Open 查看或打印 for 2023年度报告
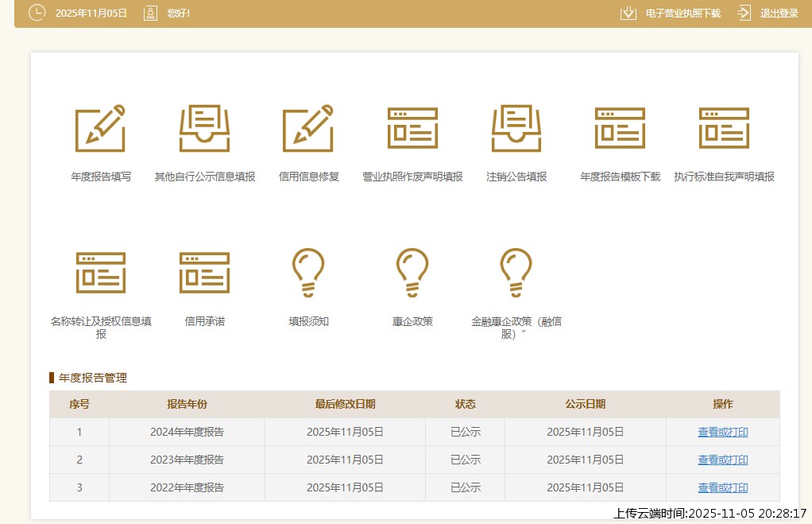Screen dimensions: 812x524 click(x=722, y=460)
